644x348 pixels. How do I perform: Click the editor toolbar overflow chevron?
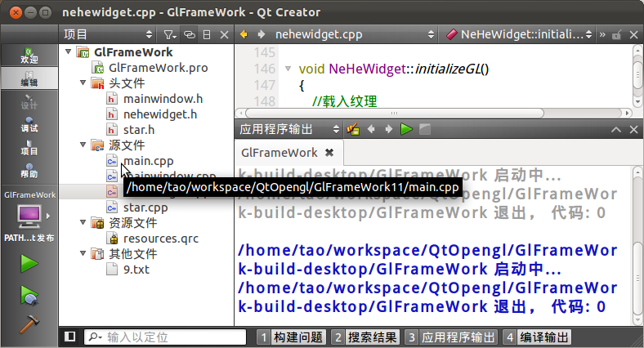602,34
